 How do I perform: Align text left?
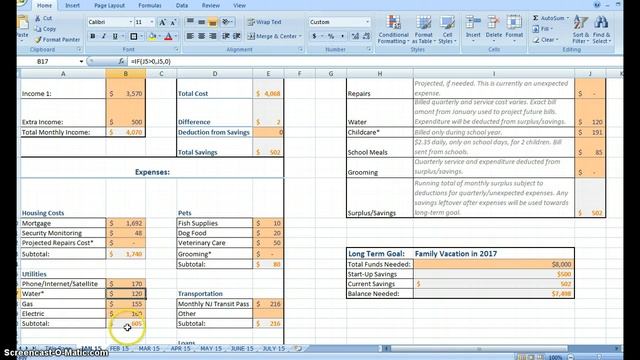(190, 36)
